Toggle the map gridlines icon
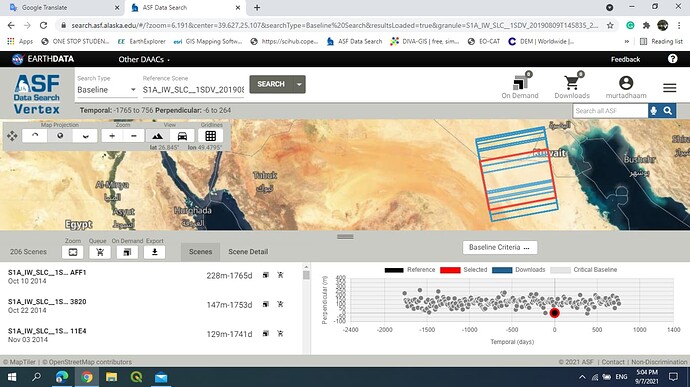Viewport: 690px width, 387px height. 211,136
